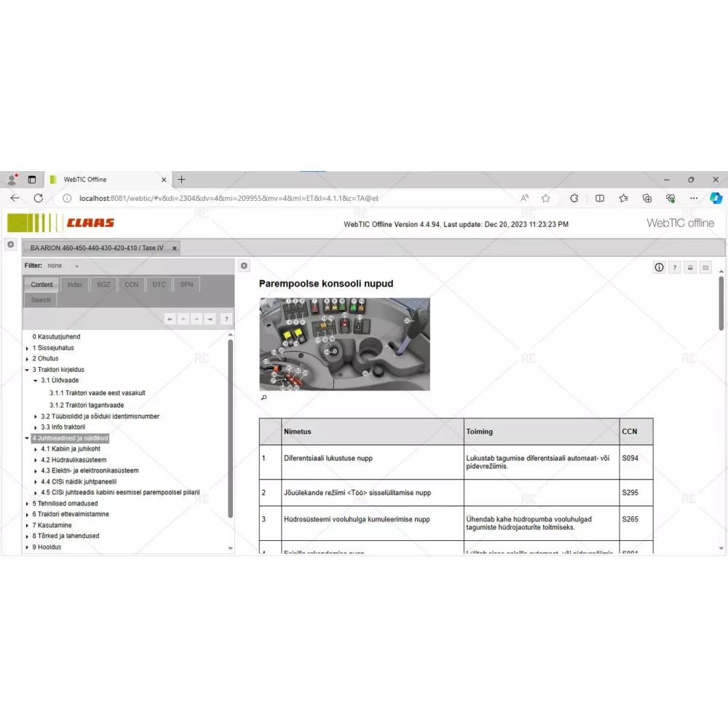
Task: Add this page to browser favorites
Action: coord(545,198)
